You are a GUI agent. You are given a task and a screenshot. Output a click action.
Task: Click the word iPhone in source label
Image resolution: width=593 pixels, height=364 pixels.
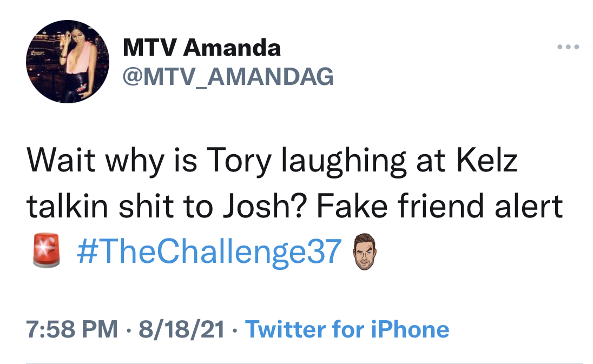click(x=410, y=329)
